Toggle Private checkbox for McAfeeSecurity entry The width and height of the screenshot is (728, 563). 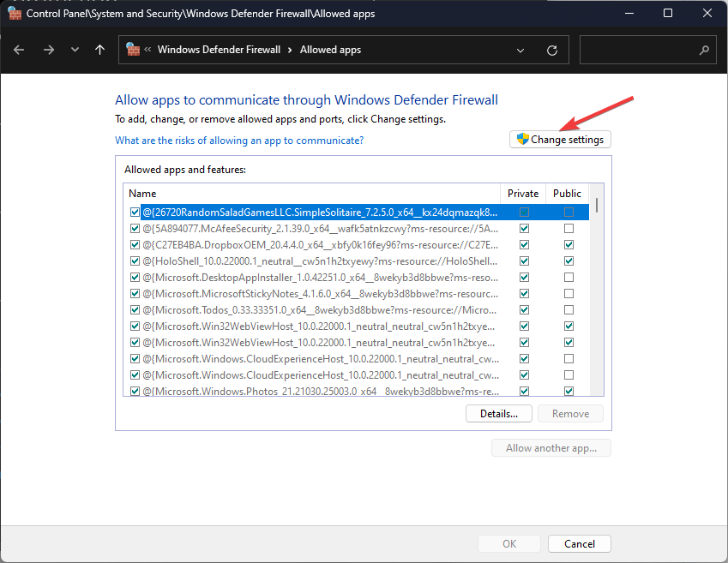coord(524,229)
